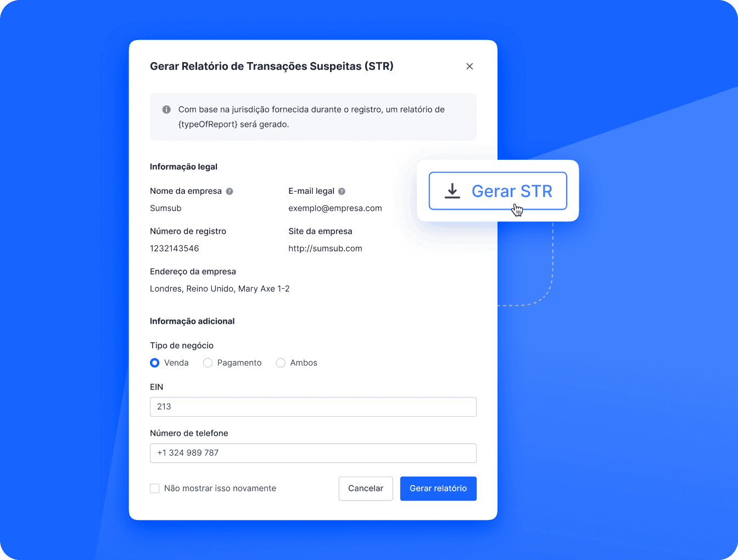
Task: Click help icon beside Nome da empresa
Action: coord(230,192)
